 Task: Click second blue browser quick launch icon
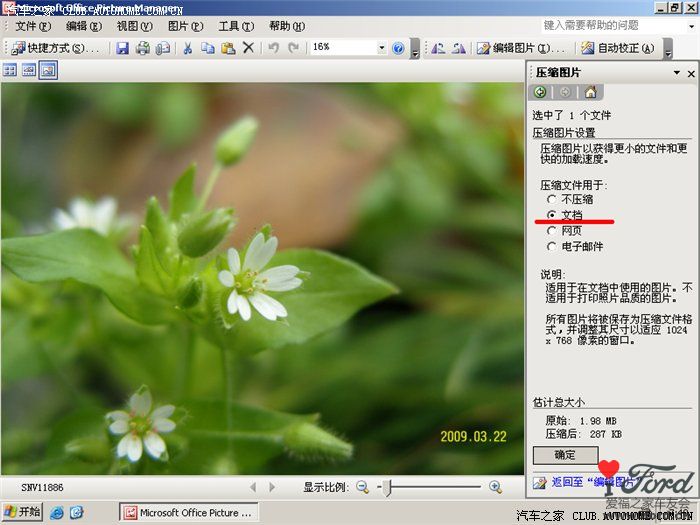coord(76,512)
